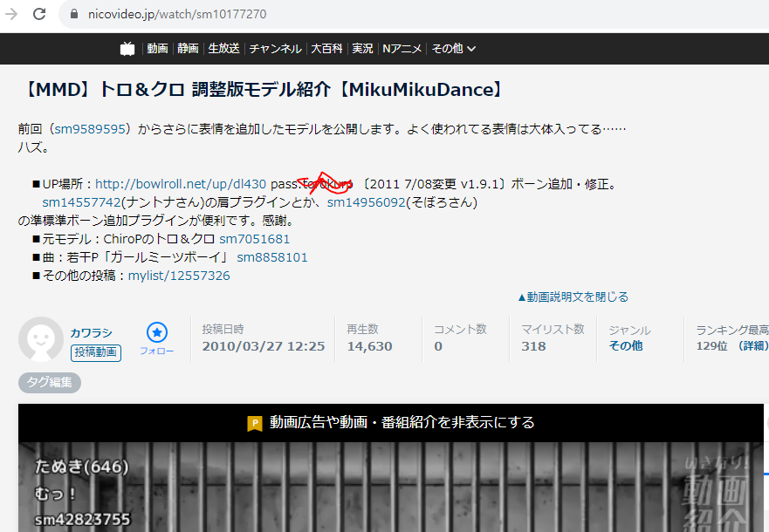Reload the page with the refresh icon
This screenshot has height=532, width=769.
39,14
